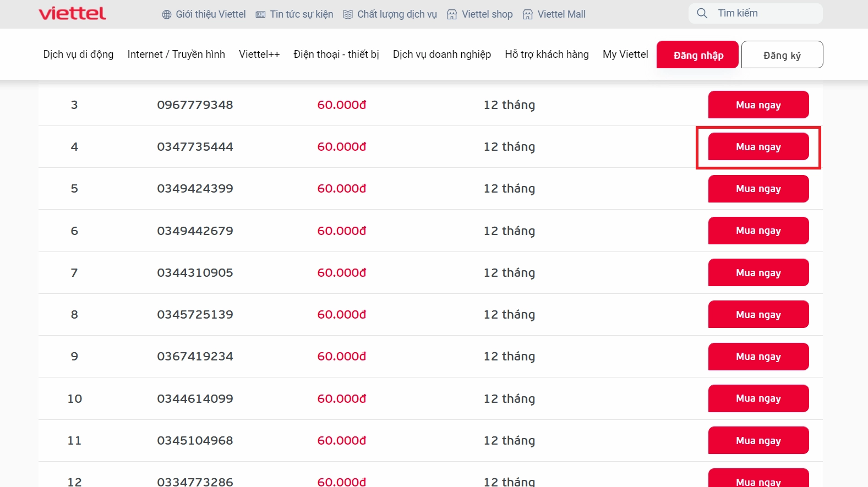Go to Viettel Mall
Image resolution: width=868 pixels, height=487 pixels.
coord(561,14)
